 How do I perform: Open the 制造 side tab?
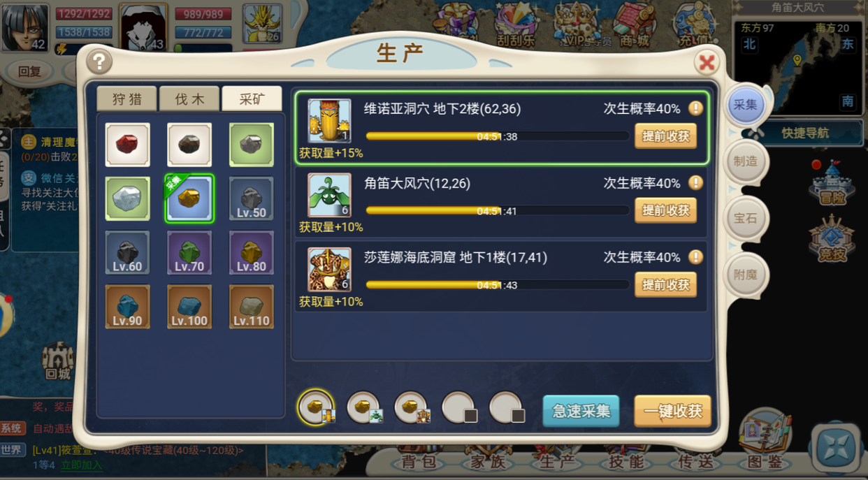(x=746, y=161)
